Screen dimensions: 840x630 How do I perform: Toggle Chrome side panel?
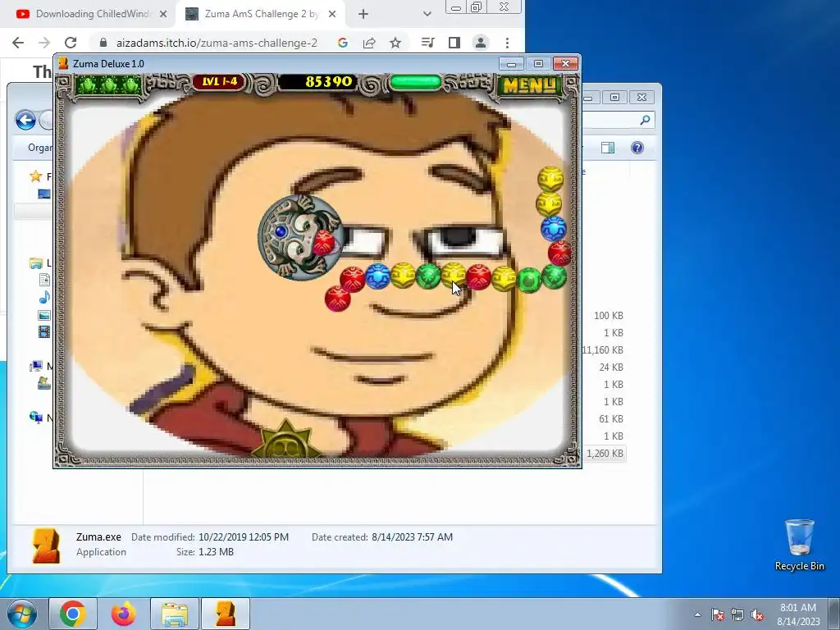coord(454,43)
